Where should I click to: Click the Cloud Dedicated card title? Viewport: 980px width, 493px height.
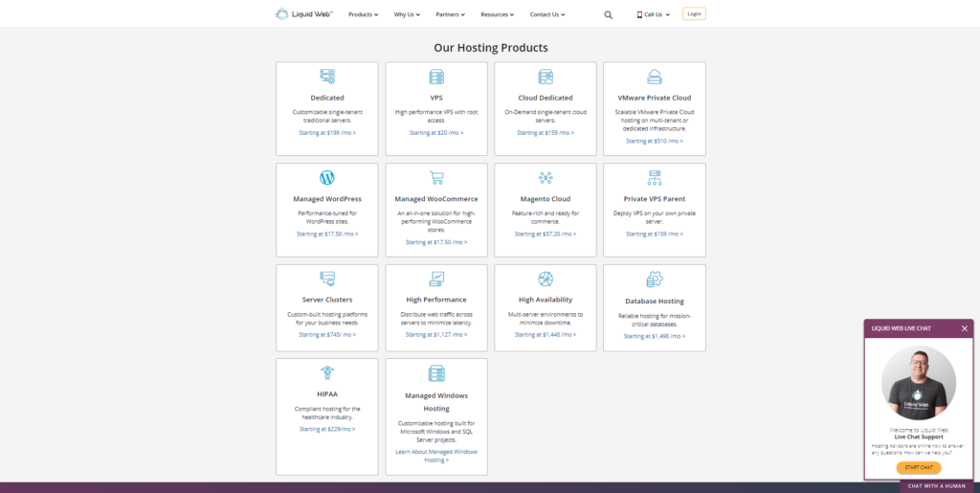546,98
